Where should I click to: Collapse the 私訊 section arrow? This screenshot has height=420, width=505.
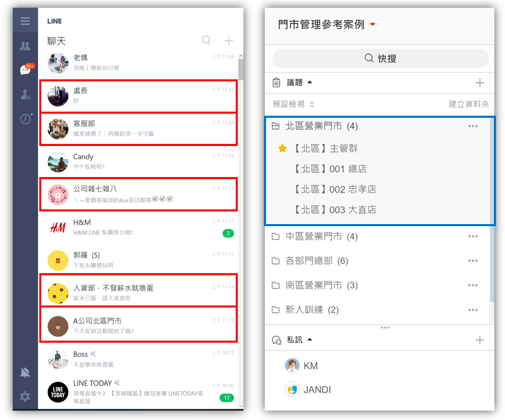[x=310, y=339]
